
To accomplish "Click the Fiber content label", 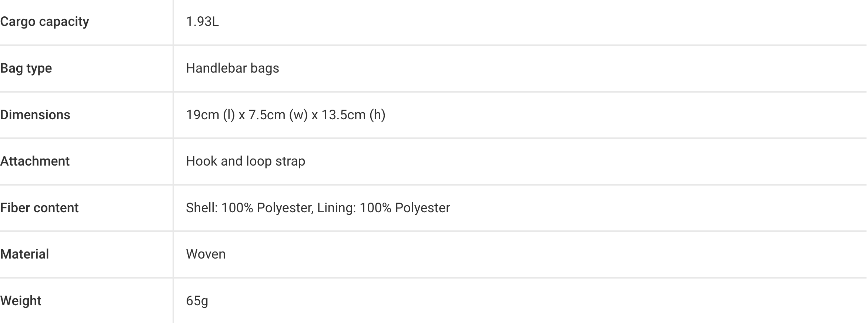I will click(x=39, y=208).
